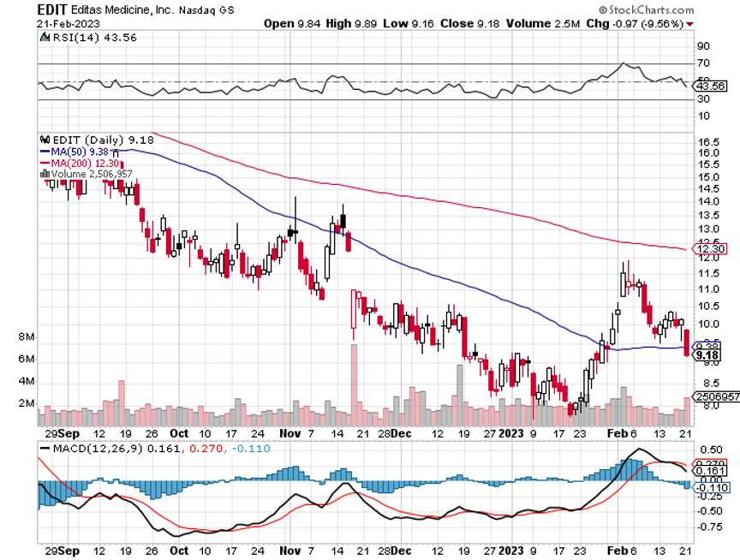The width and height of the screenshot is (740, 560).
Task: Click Nov on the MACD panel date axis
Action: [x=289, y=551]
